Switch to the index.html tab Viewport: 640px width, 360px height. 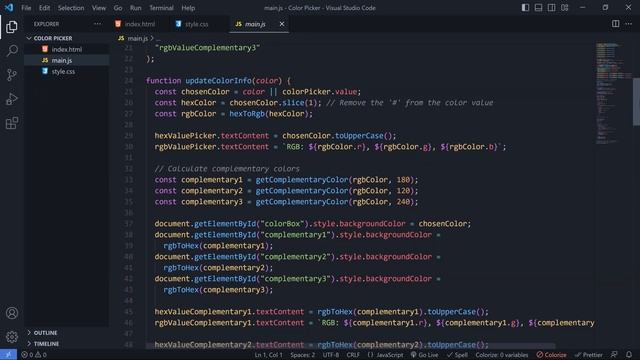[139, 24]
